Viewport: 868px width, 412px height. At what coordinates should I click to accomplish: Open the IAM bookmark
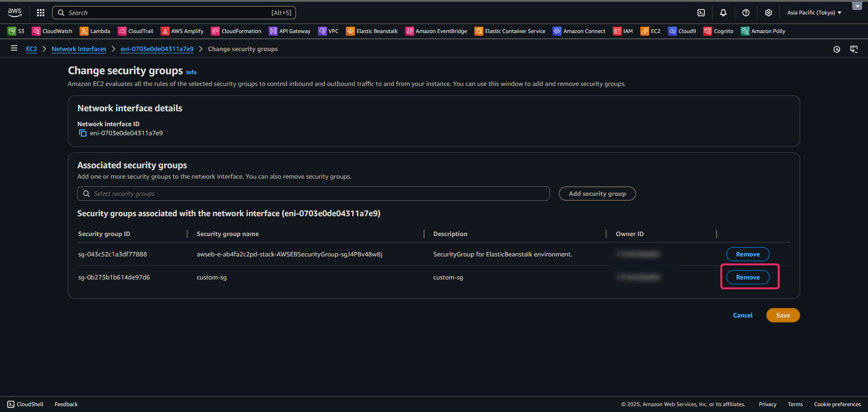623,31
